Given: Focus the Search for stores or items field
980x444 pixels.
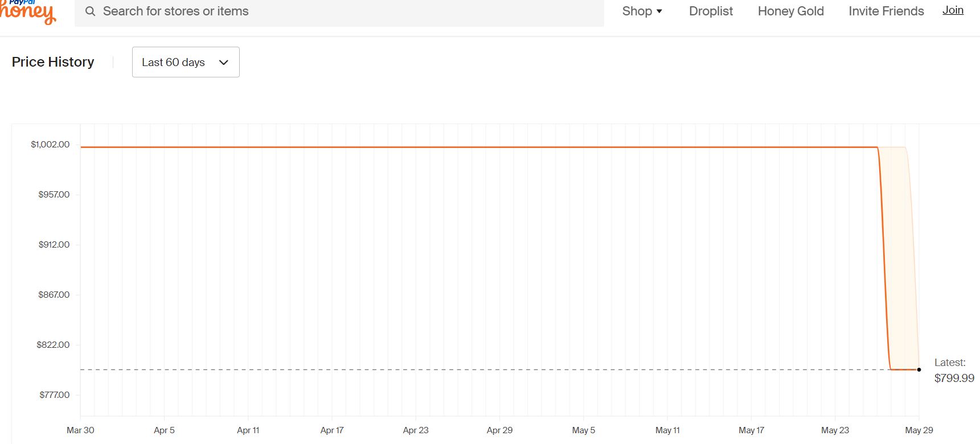Looking at the screenshot, I should (x=339, y=12).
